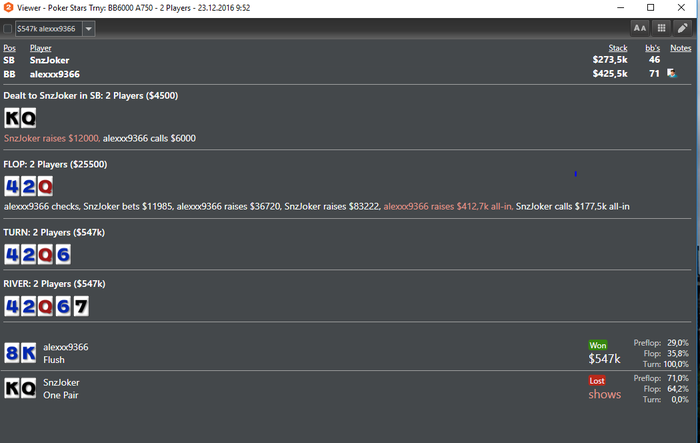Click the 71 bb's value
Viewport: 700px width, 443px height.
pos(654,74)
